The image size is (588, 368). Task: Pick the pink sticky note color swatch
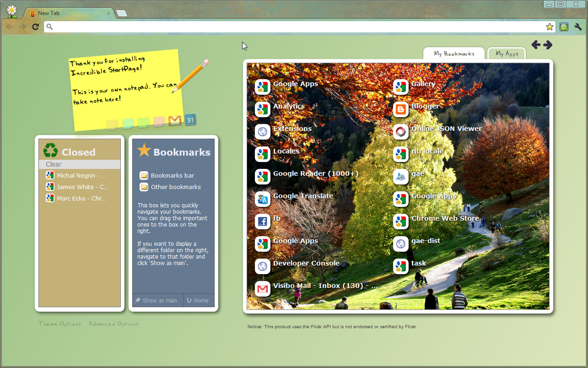point(158,122)
